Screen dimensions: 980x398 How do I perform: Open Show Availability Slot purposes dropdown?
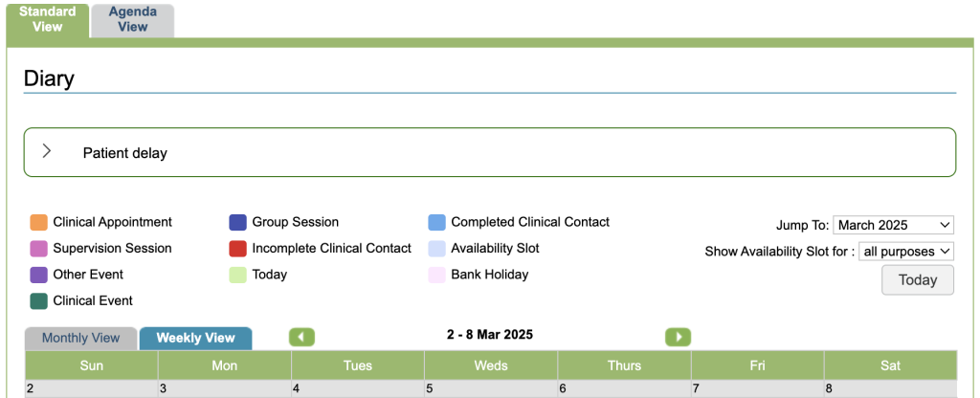click(x=906, y=252)
